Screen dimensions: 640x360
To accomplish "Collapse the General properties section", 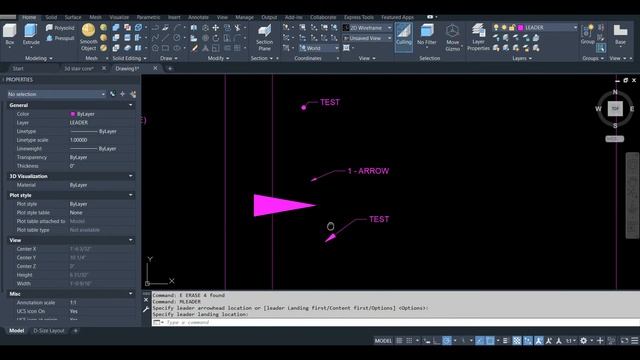I will (x=130, y=105).
